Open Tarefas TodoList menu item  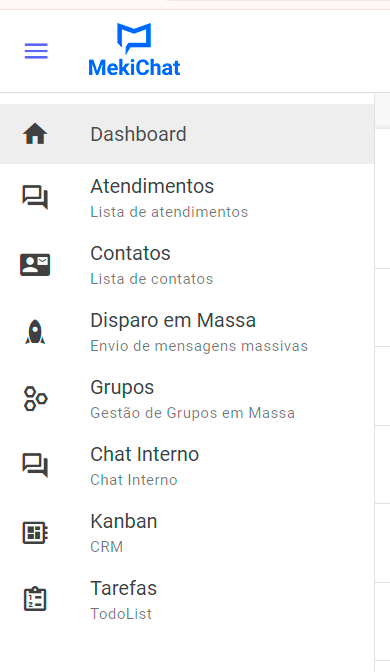tap(187, 599)
